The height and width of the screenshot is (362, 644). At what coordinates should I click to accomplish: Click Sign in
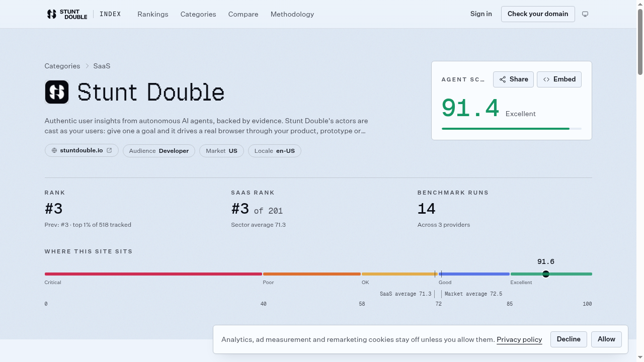481,14
